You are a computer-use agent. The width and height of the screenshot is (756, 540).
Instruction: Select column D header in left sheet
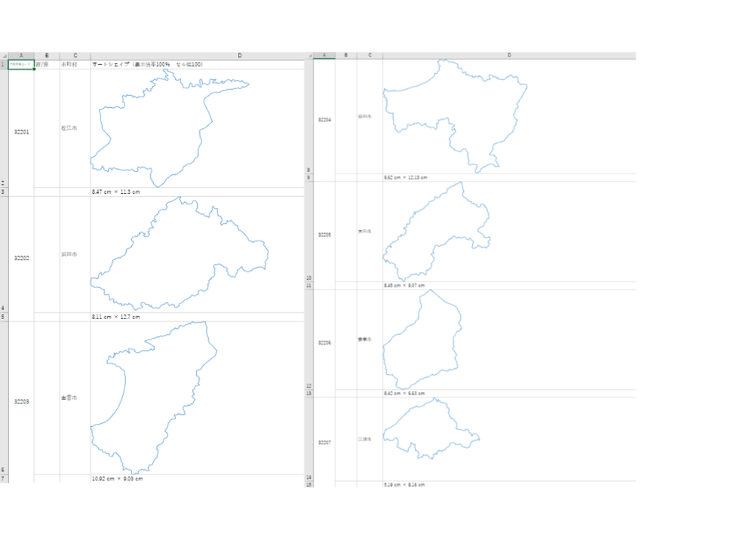[198, 56]
